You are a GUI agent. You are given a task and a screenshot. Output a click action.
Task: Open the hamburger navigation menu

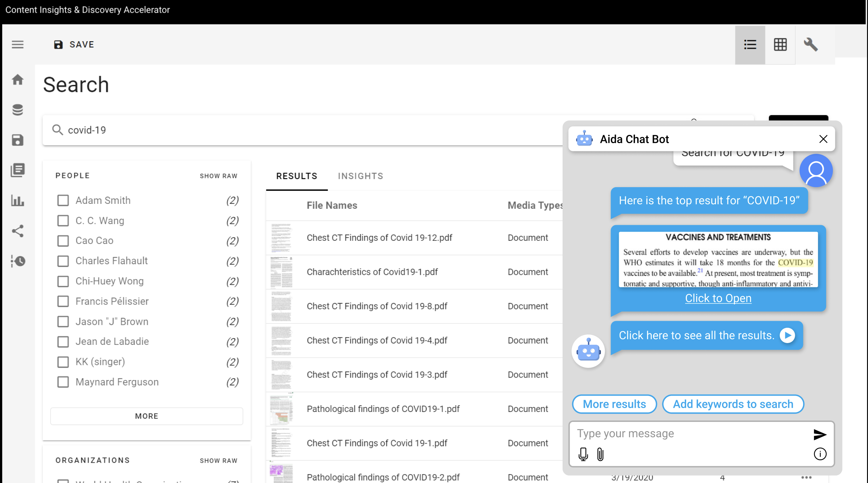tap(17, 44)
